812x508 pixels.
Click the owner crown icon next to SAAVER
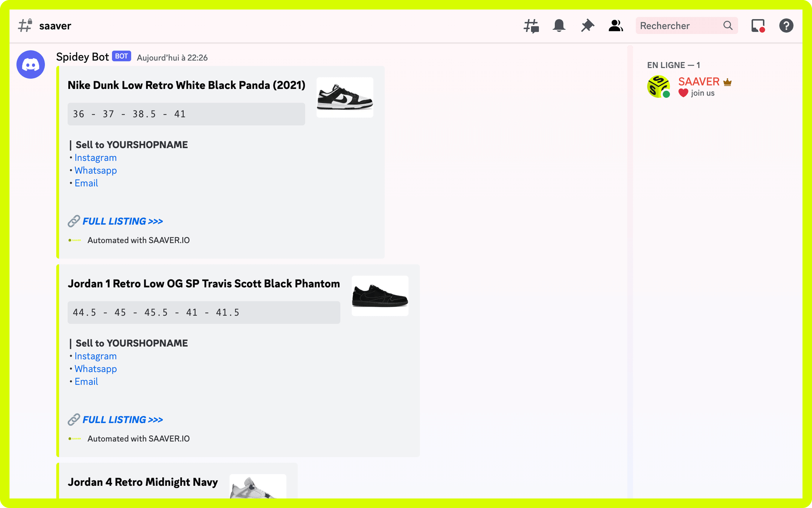coord(727,82)
